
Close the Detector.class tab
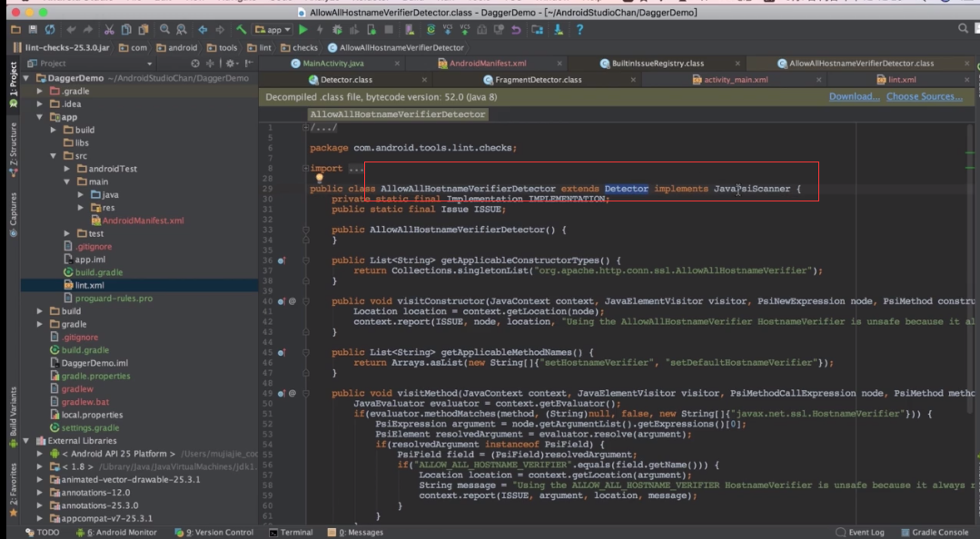(x=424, y=79)
